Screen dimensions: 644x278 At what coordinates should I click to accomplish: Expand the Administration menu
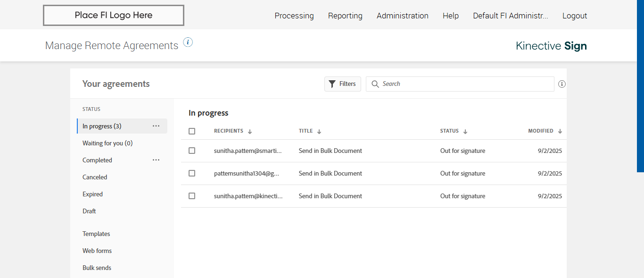coord(402,16)
